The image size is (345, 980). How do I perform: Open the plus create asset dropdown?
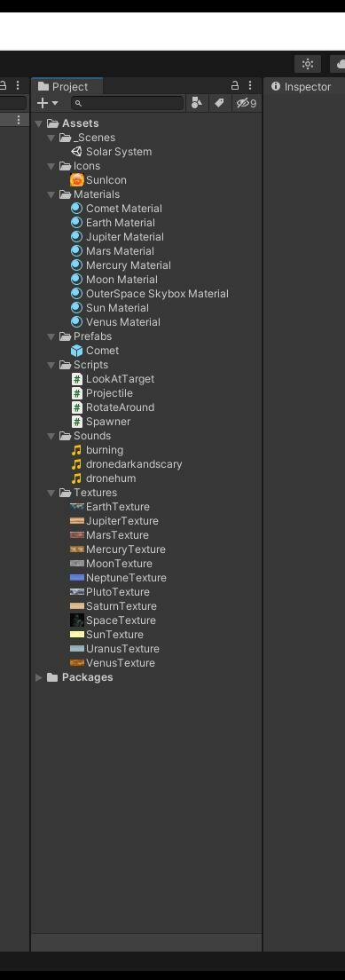pos(48,103)
